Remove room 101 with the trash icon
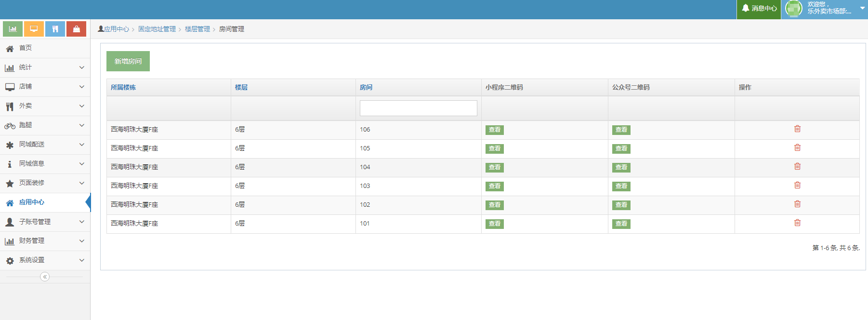Image resolution: width=868 pixels, height=320 pixels. (797, 223)
